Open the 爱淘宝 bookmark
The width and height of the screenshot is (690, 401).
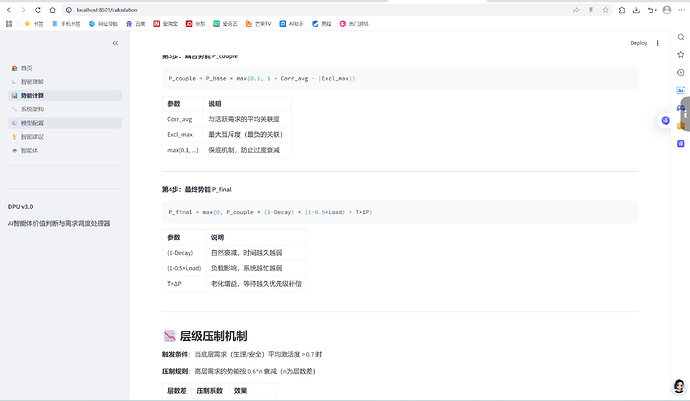click(x=165, y=24)
